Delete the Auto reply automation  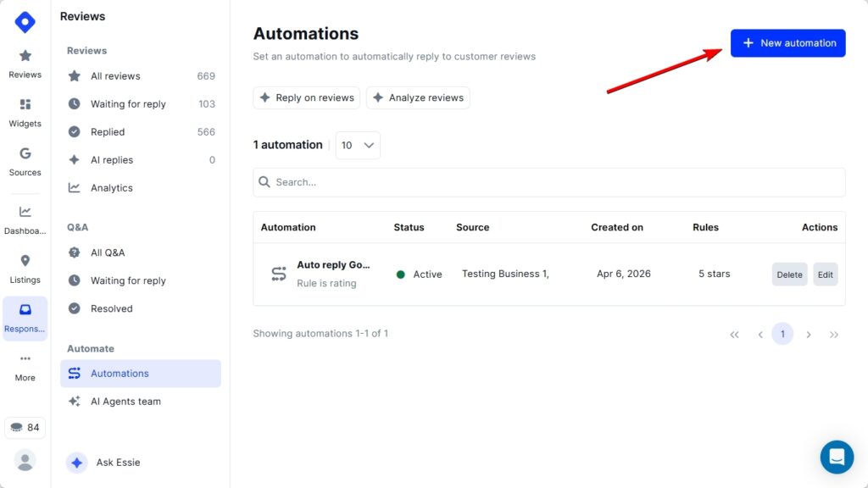click(x=789, y=274)
